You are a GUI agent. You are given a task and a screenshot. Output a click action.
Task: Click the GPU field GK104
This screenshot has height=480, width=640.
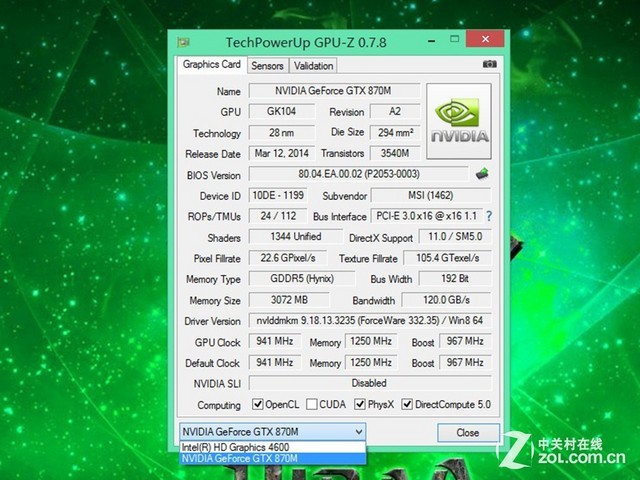(x=282, y=111)
